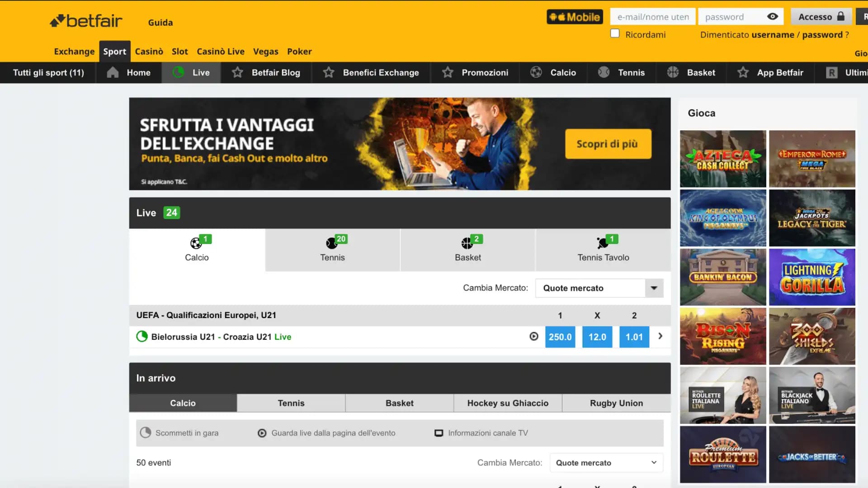868x488 pixels.
Task: Select the Calcio soccer ball icon in navigation
Action: [x=536, y=72]
